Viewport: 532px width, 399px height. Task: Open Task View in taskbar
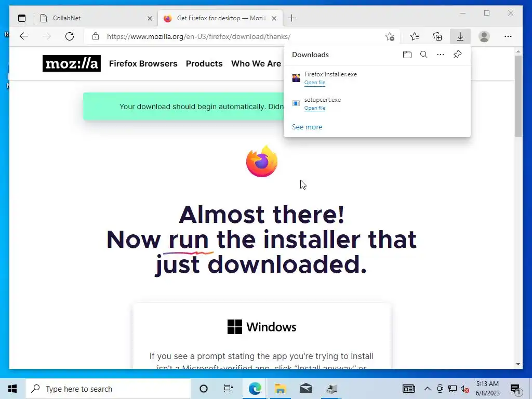click(x=229, y=389)
